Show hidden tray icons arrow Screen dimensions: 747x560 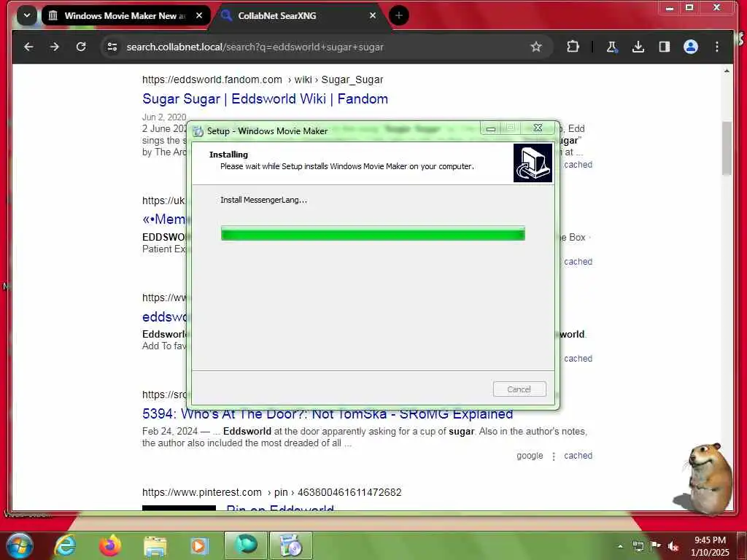click(620, 546)
